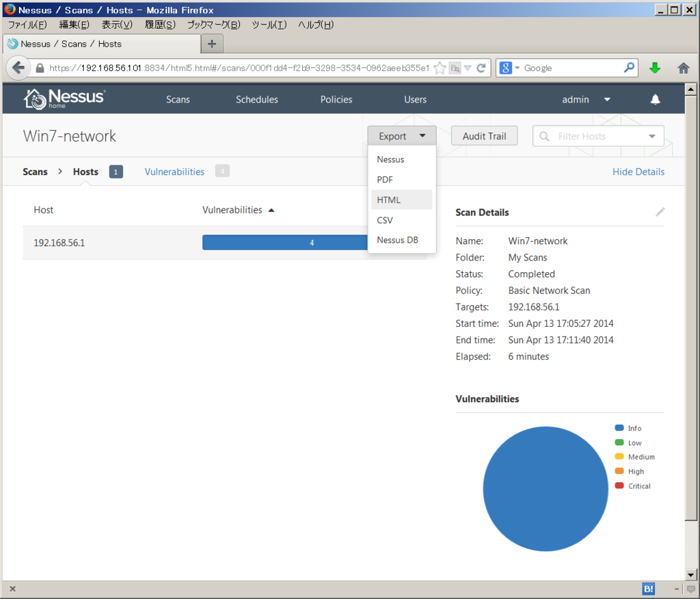Open the ツール(T) menu
This screenshot has width=700, height=599.
[x=269, y=25]
